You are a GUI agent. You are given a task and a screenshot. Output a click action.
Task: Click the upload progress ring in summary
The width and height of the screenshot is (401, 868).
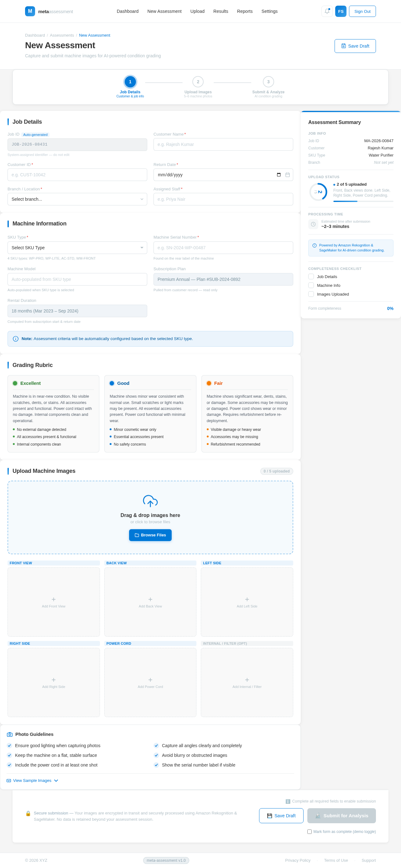click(x=318, y=192)
